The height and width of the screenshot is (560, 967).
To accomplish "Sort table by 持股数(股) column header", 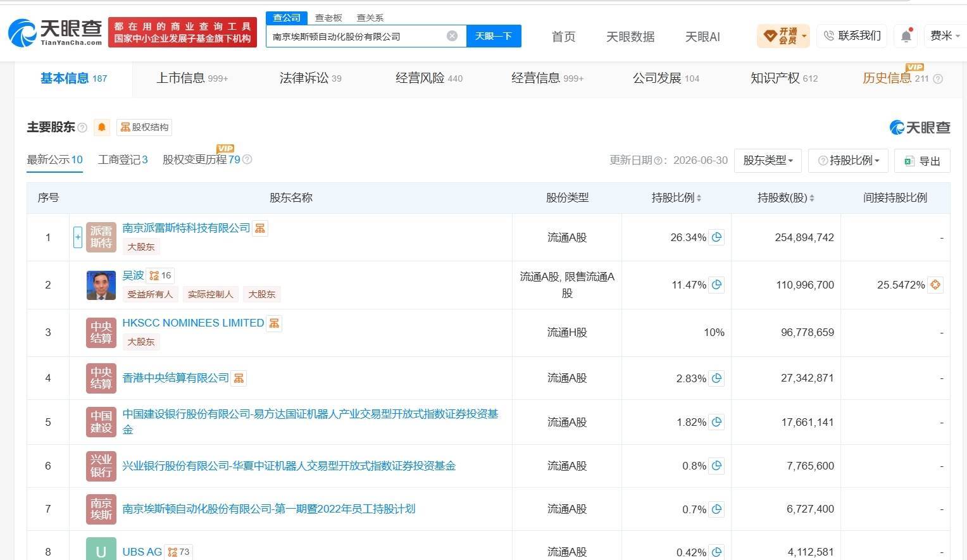I will click(x=785, y=198).
